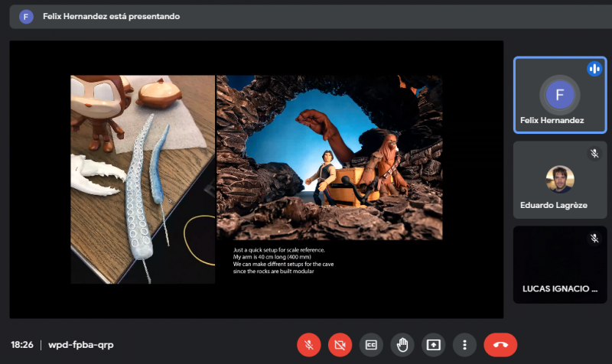Turn on the camera in the call controls

[340, 344]
